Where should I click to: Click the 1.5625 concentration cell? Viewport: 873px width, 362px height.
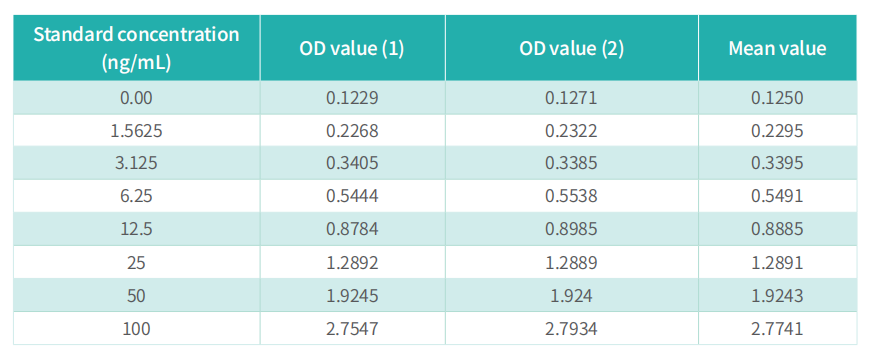coord(136,131)
